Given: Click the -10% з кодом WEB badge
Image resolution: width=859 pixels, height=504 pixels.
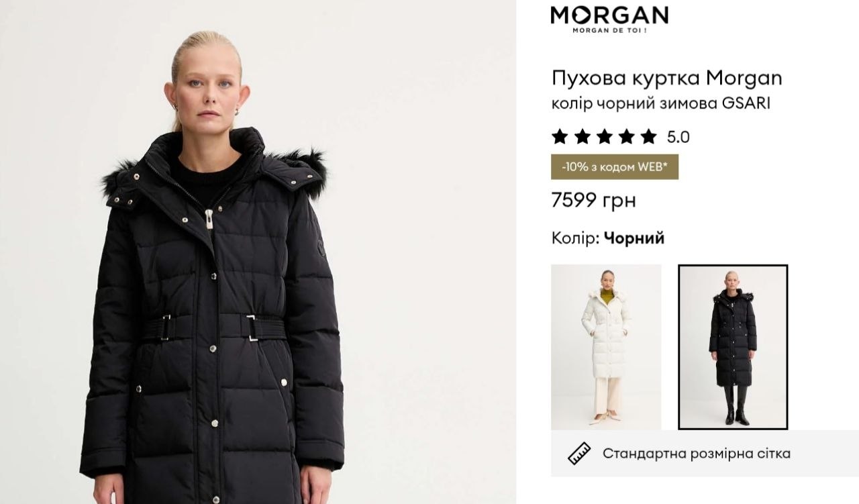Looking at the screenshot, I should tap(615, 167).
